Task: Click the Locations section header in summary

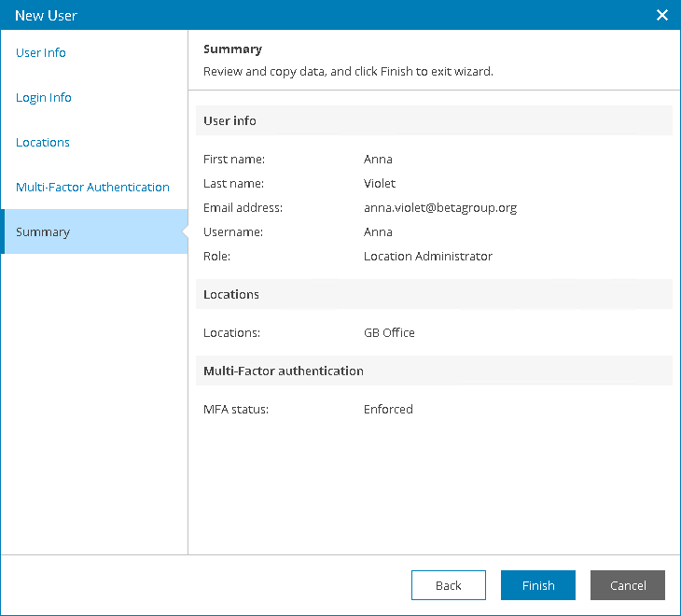Action: click(x=231, y=295)
